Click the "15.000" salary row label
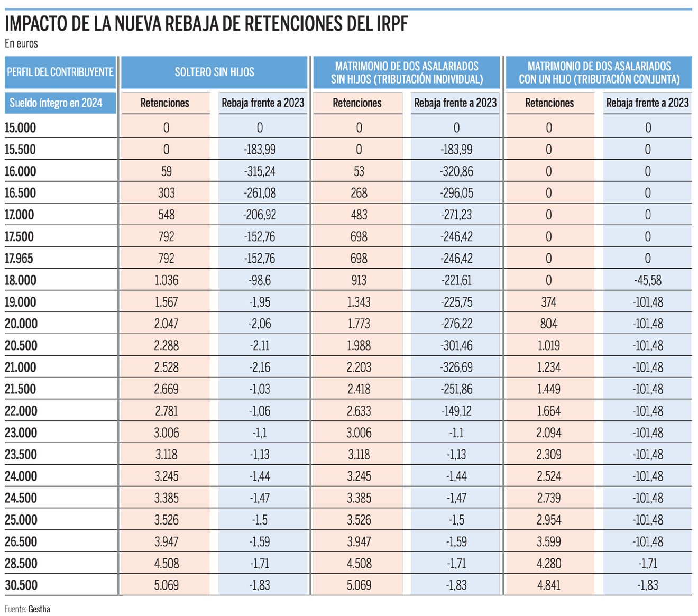The width and height of the screenshot is (698, 616). (x=20, y=127)
